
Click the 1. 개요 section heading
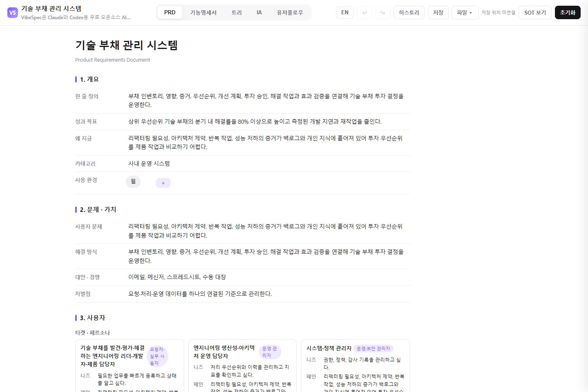[89, 79]
